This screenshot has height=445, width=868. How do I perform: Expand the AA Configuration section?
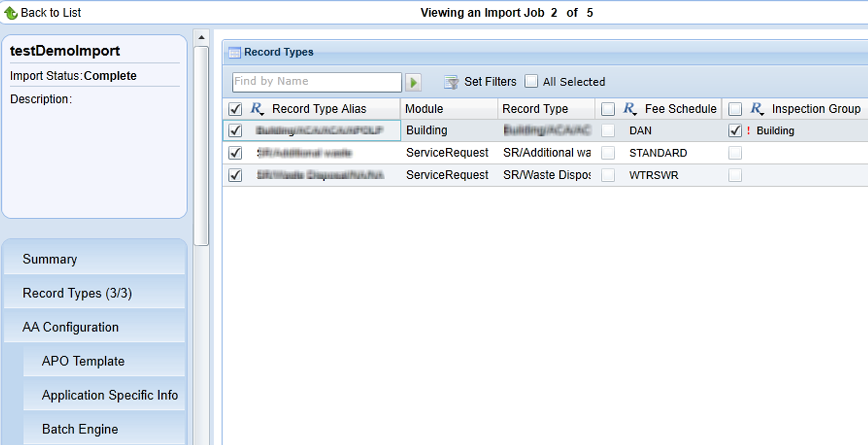(x=70, y=327)
